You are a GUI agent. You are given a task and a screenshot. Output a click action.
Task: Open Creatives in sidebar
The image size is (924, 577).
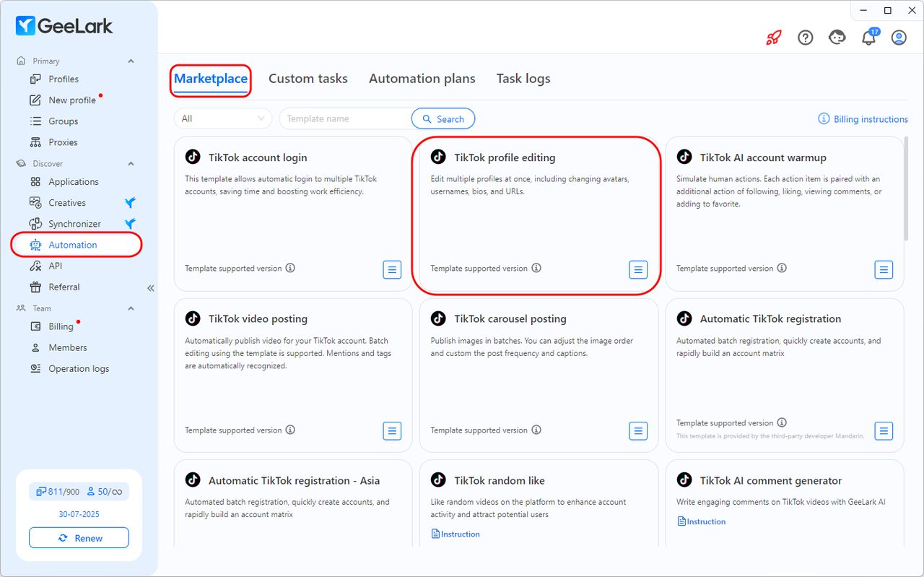(x=67, y=203)
